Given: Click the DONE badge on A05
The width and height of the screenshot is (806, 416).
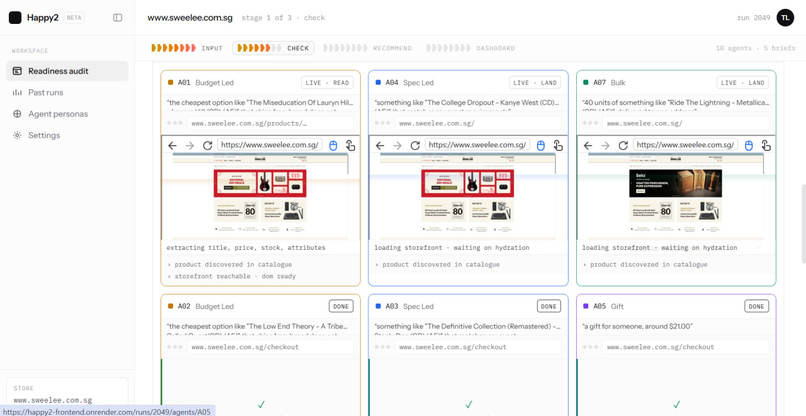Looking at the screenshot, I should point(757,306).
